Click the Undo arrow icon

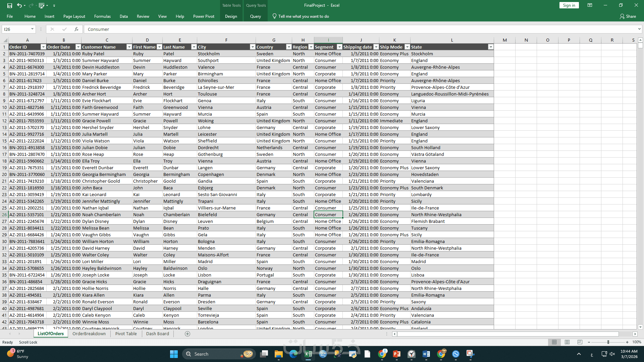(19, 5)
